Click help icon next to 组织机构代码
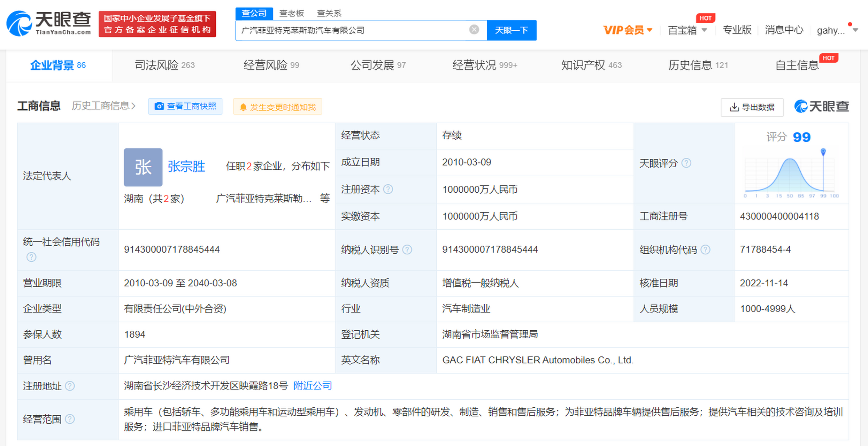Screen dimensions: 868x446 pos(705,249)
